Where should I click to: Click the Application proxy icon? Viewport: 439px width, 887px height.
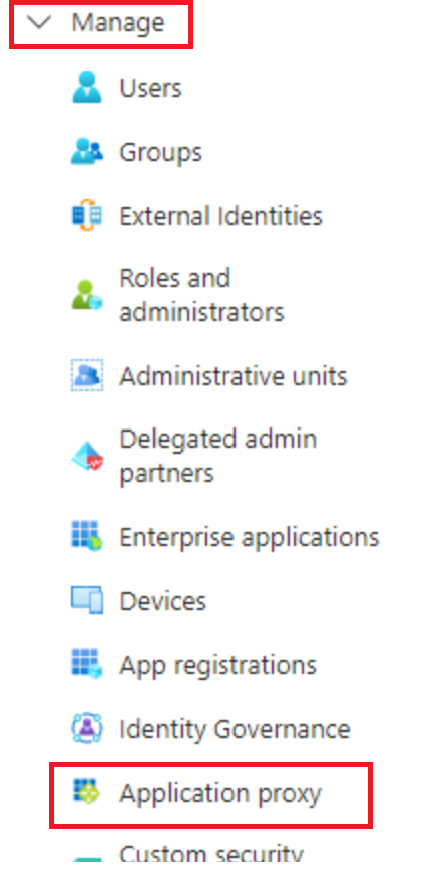click(87, 791)
